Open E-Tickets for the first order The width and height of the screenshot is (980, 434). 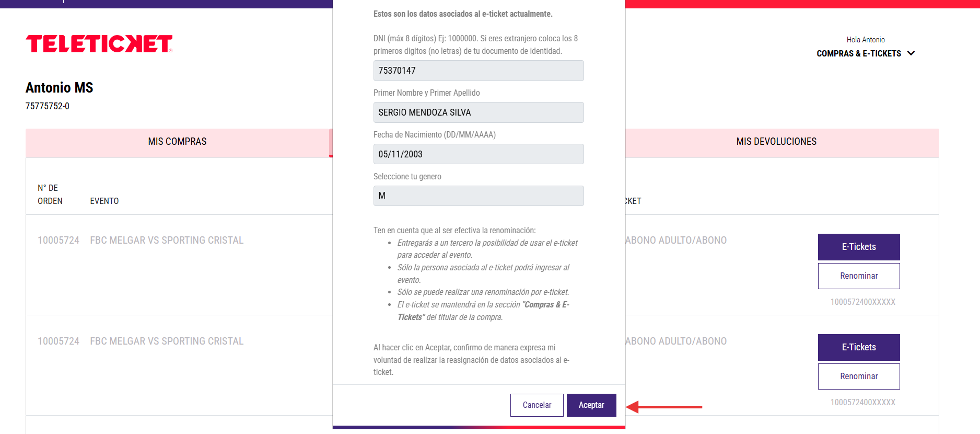(859, 247)
